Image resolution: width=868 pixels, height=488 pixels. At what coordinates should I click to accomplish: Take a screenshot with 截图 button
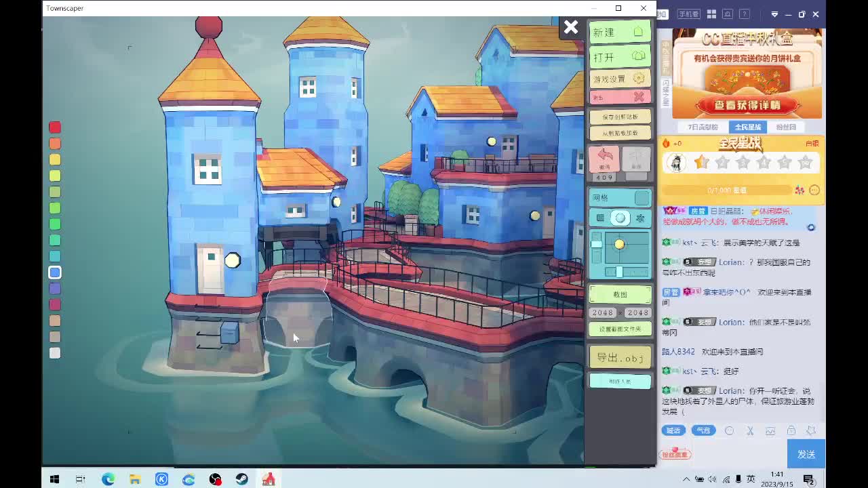[x=620, y=294]
